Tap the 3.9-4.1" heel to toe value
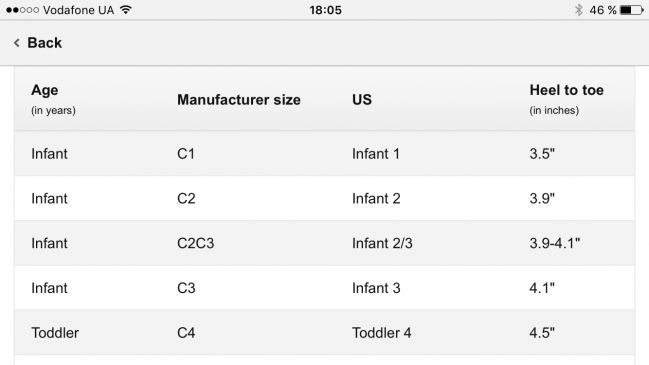This screenshot has height=365, width=649. tap(555, 243)
